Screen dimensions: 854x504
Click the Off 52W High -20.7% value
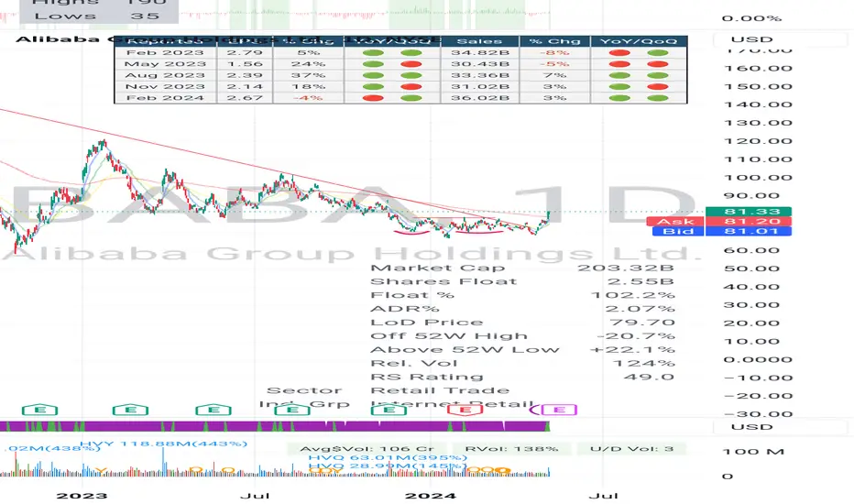click(x=635, y=335)
